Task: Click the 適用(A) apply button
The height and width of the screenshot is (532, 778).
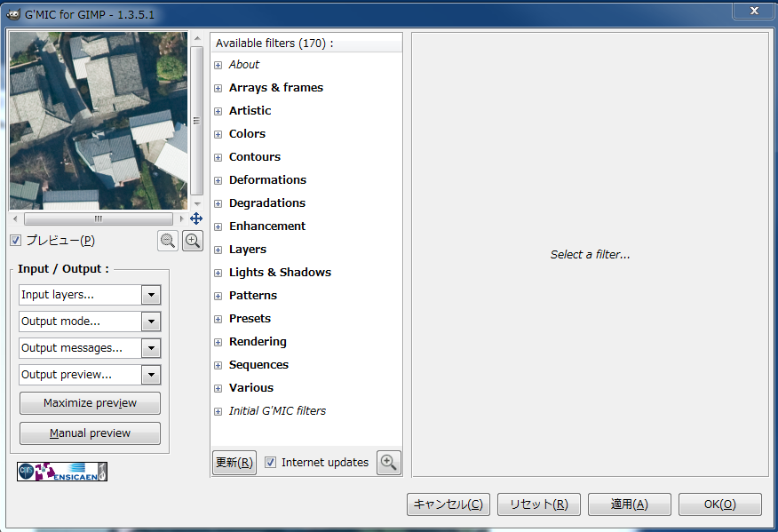Action: point(630,504)
